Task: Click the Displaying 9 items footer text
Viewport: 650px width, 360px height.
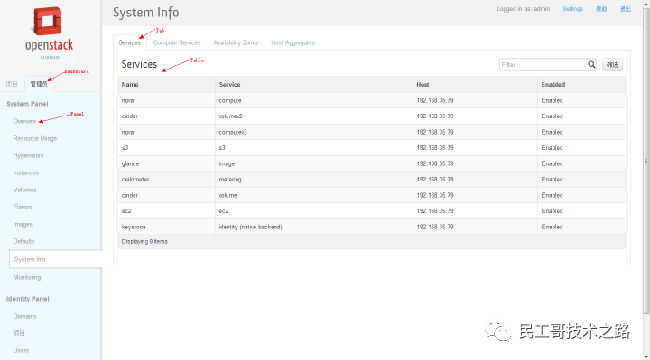Action: (145, 241)
